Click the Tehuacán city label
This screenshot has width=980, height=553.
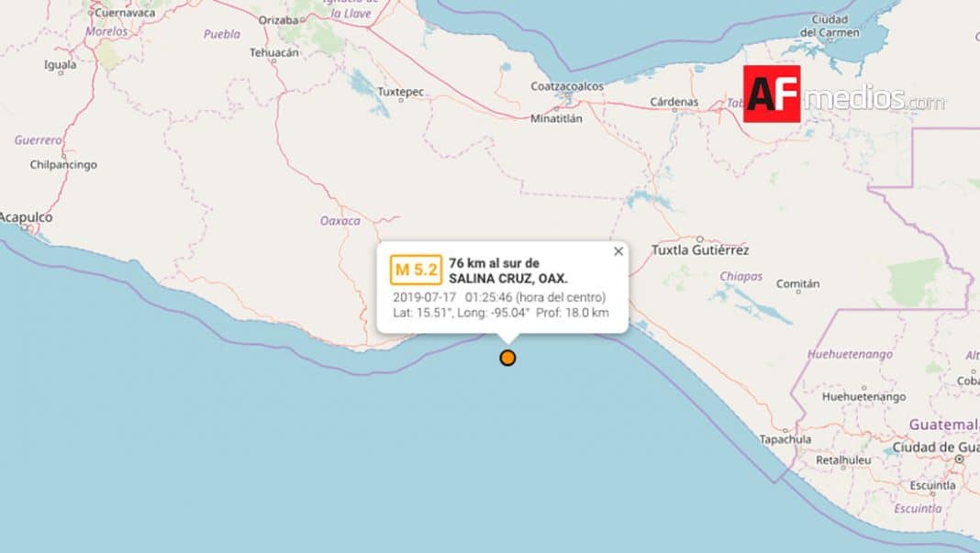[273, 52]
